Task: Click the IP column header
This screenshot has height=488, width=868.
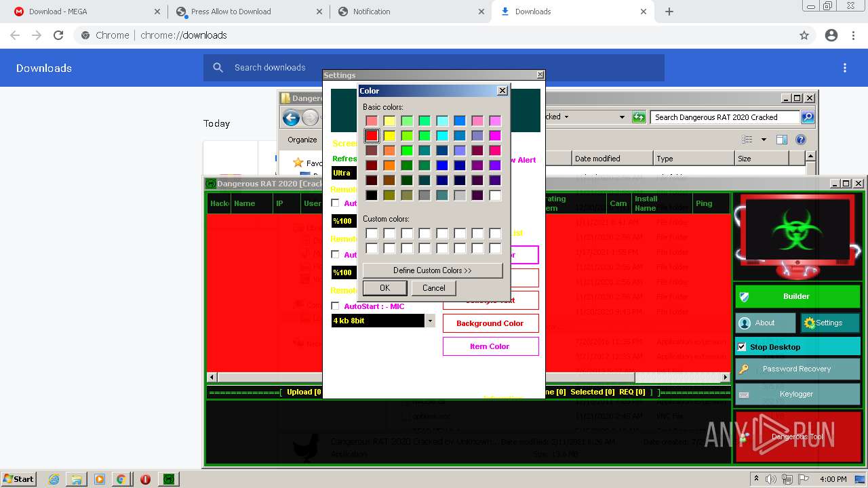Action: pos(287,203)
